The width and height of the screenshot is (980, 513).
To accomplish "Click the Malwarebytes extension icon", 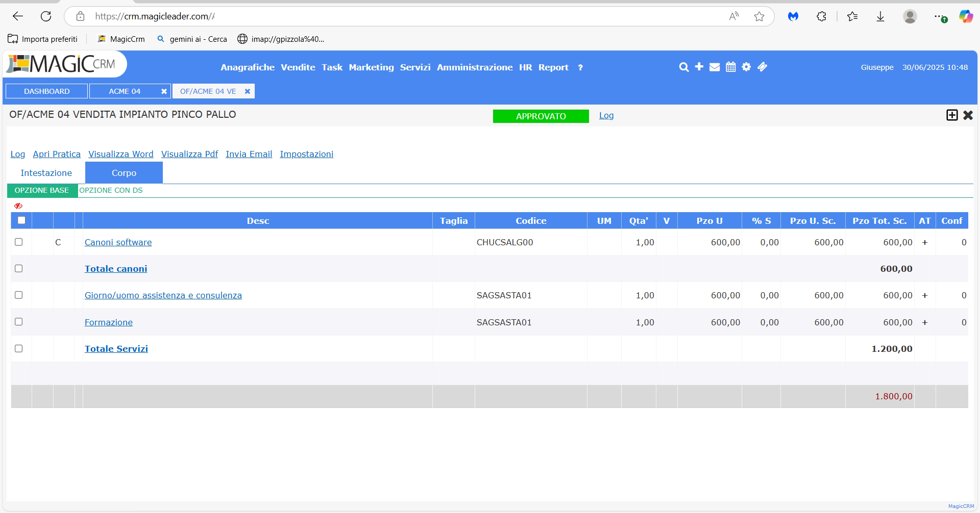I will click(793, 16).
